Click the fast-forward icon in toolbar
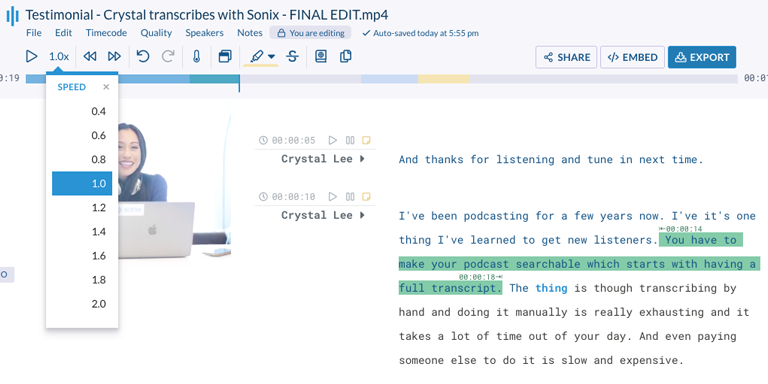Screen dimensions: 768x384 click(114, 57)
